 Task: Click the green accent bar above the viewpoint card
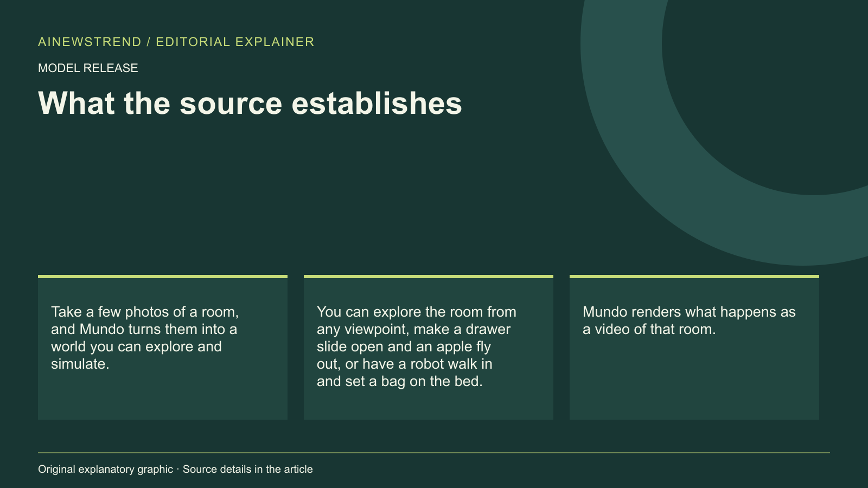pos(429,277)
